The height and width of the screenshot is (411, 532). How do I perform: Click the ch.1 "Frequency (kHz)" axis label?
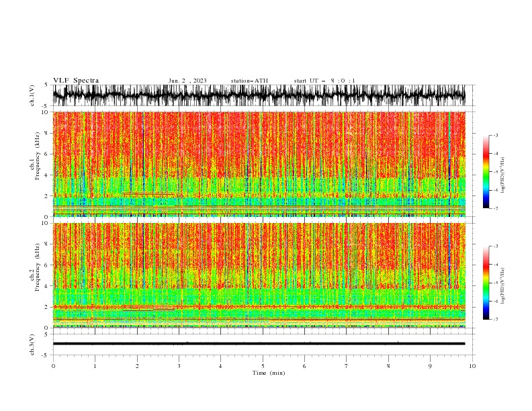pyautogui.click(x=38, y=156)
